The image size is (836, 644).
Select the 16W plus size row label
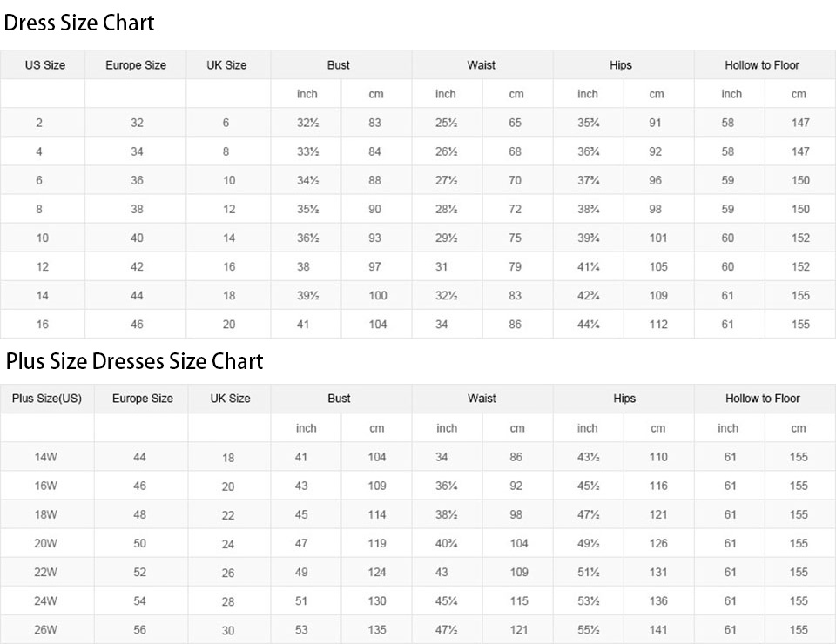pyautogui.click(x=46, y=486)
